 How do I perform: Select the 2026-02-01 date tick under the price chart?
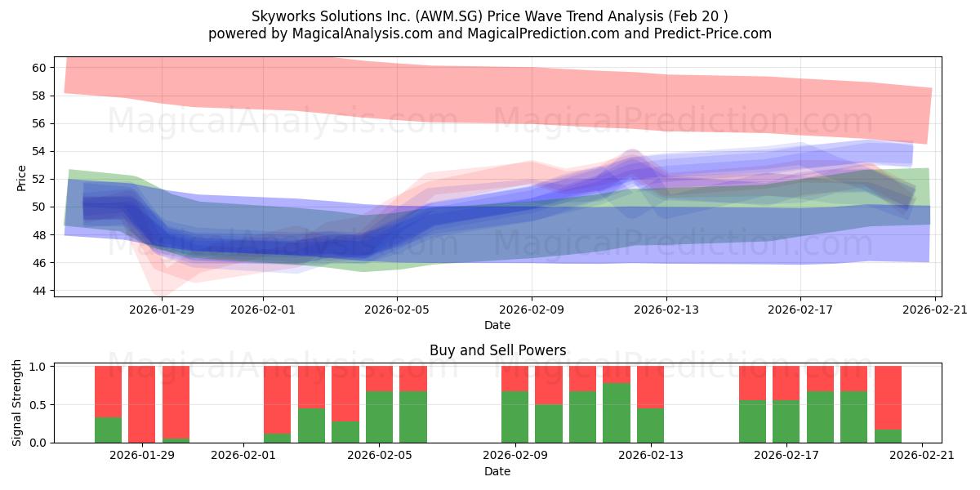point(263,310)
